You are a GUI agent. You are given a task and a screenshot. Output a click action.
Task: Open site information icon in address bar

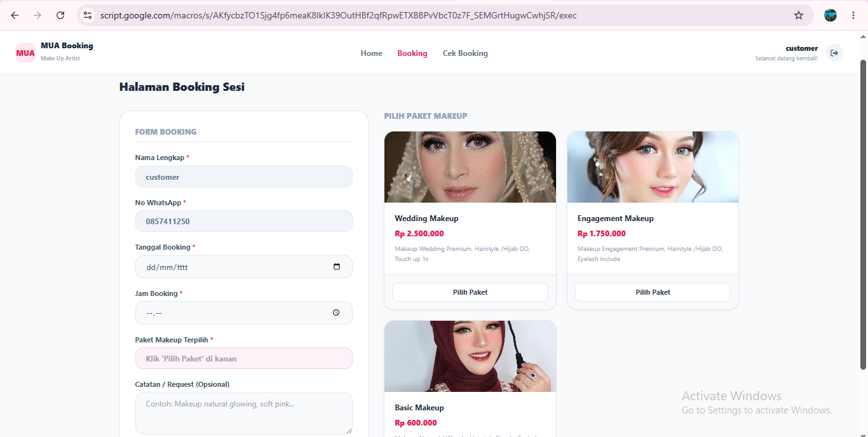[x=88, y=15]
